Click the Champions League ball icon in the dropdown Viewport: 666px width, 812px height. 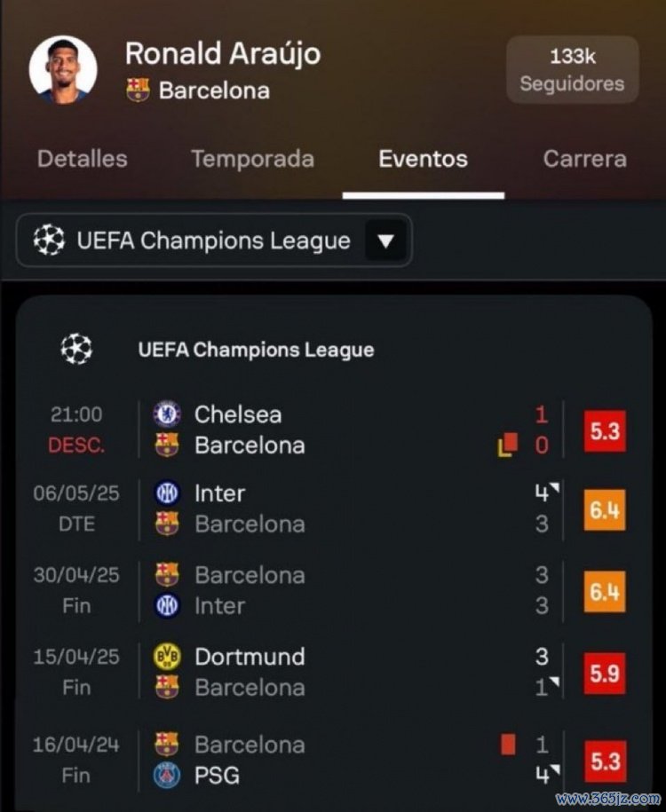[49, 240]
